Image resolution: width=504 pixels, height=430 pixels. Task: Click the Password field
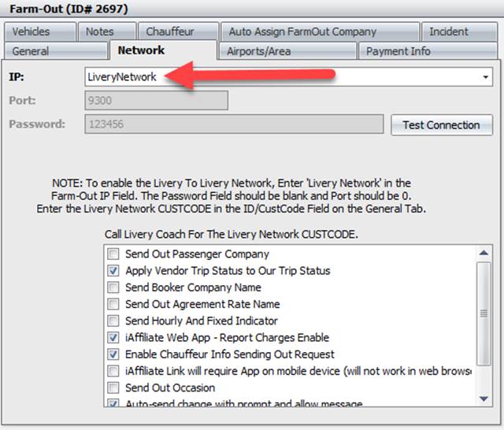click(x=234, y=124)
